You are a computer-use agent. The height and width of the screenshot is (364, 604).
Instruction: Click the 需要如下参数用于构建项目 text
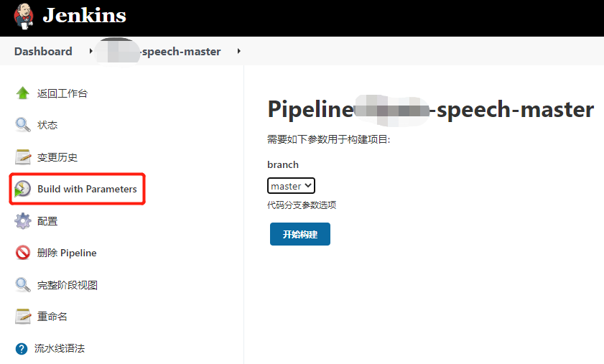329,139
